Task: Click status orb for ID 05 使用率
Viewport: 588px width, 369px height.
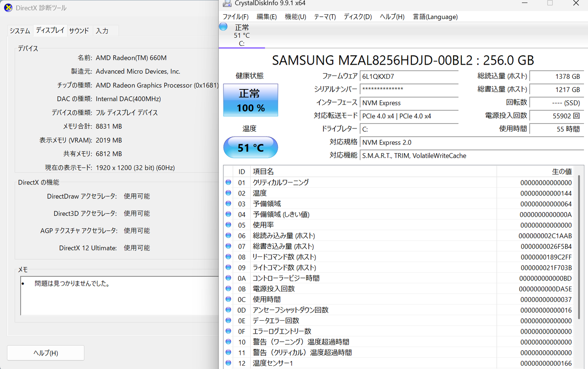Action: (x=228, y=224)
